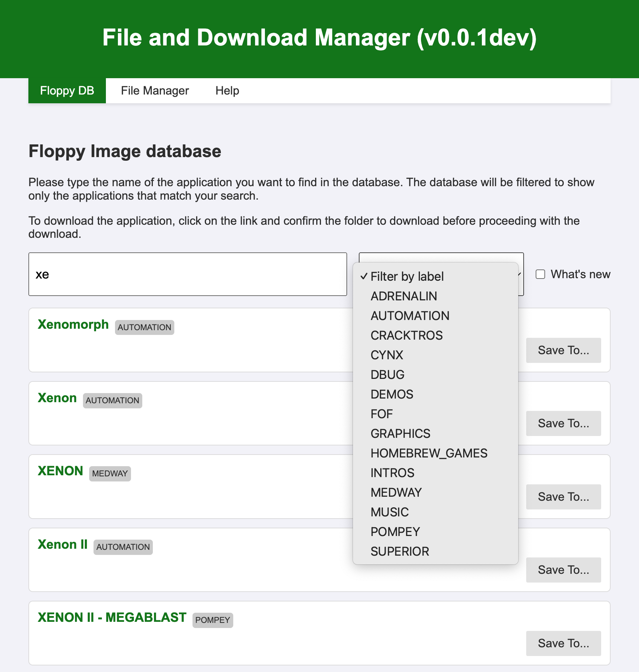
Task: Click MEDWAY tag next to XENON
Action: [110, 474]
